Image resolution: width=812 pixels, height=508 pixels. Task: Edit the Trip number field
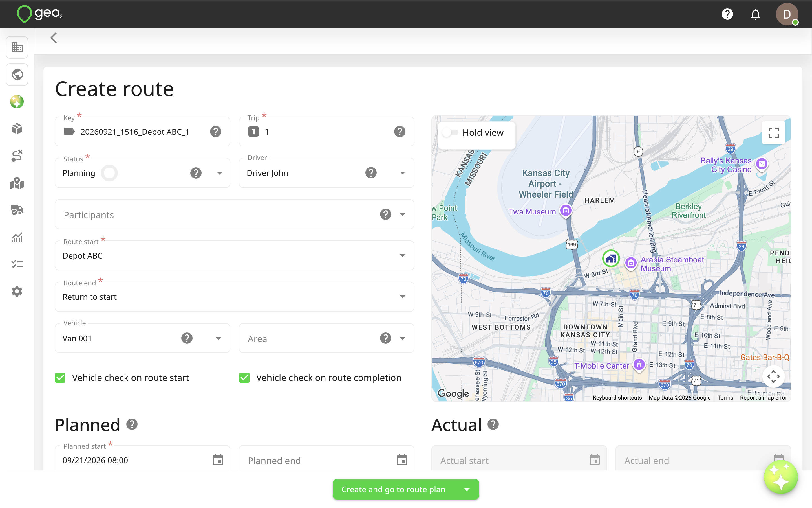[326, 132]
